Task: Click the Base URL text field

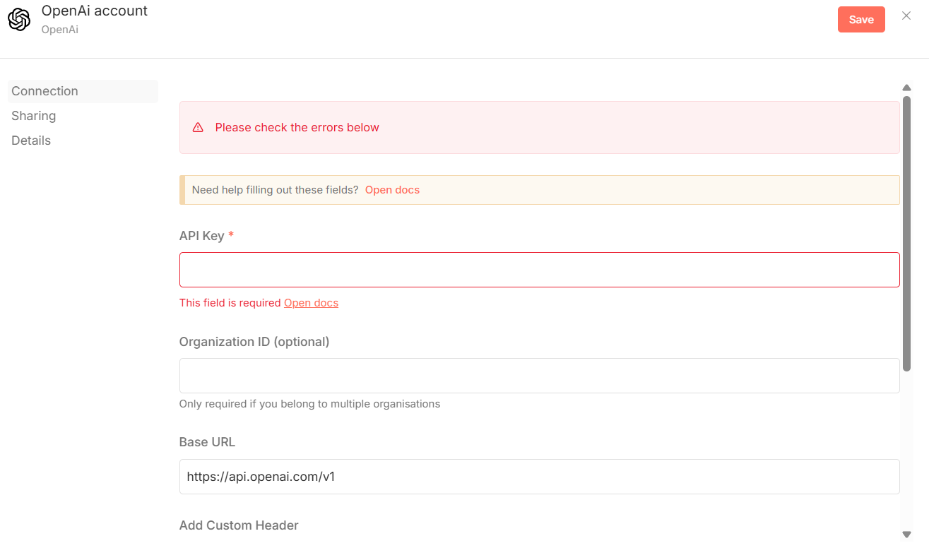Action: click(539, 477)
